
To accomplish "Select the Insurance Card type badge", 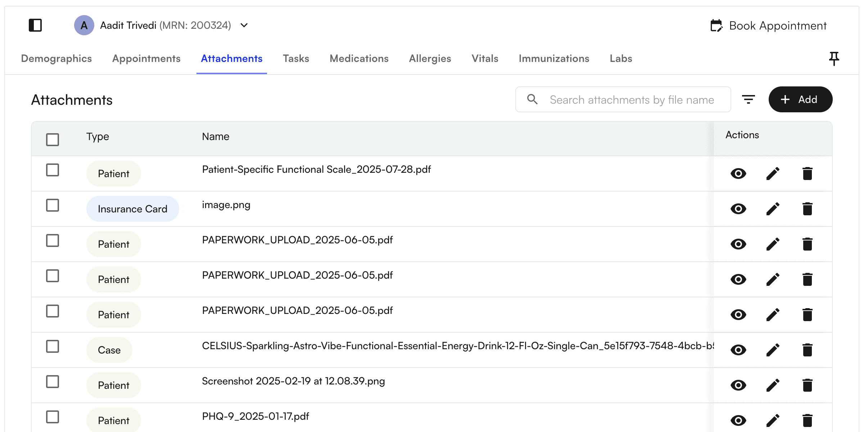I will click(132, 209).
